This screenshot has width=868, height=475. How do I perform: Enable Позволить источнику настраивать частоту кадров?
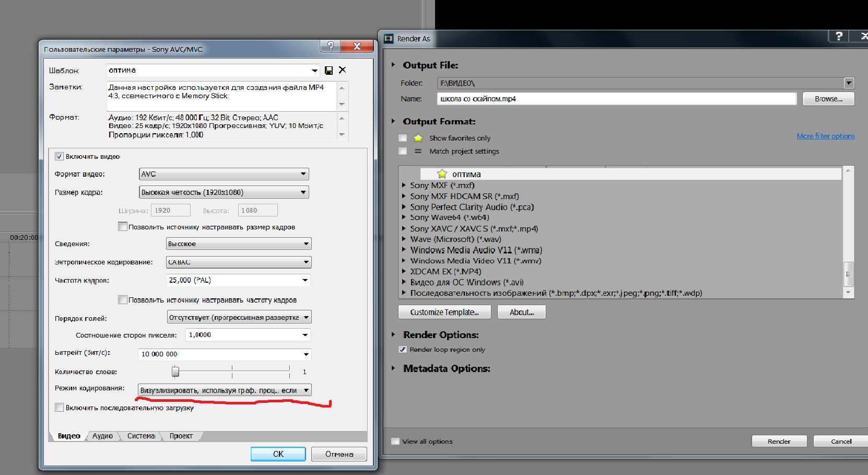click(123, 300)
